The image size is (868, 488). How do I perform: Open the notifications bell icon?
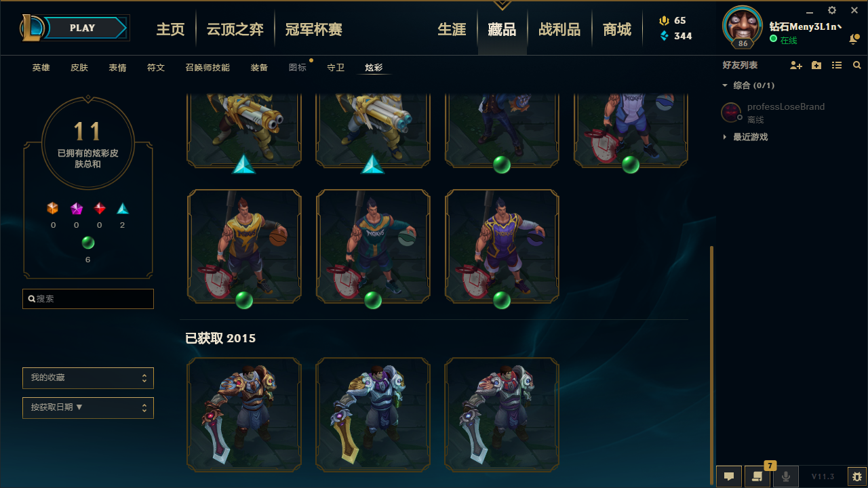854,40
